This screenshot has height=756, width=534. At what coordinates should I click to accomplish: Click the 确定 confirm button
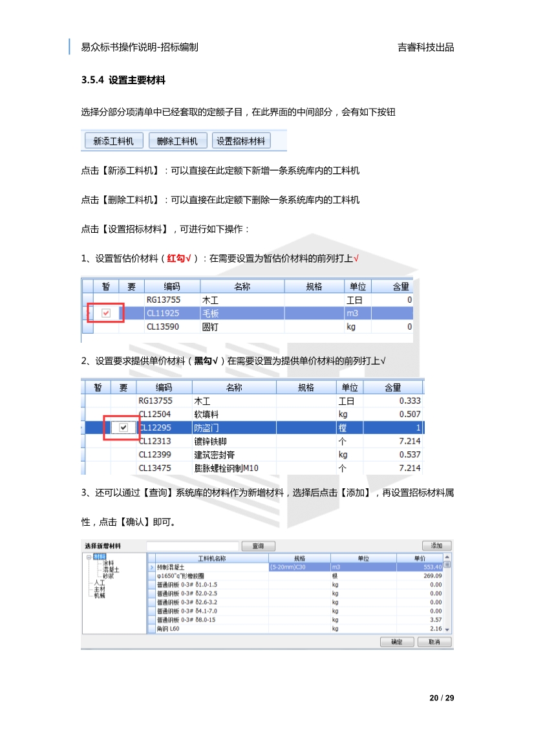pos(397,642)
